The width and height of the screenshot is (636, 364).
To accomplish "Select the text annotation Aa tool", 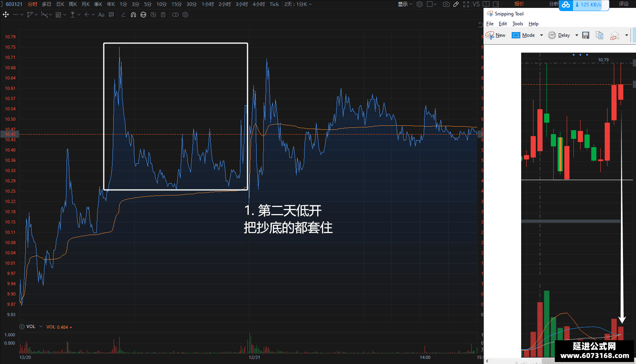I will [101, 15].
